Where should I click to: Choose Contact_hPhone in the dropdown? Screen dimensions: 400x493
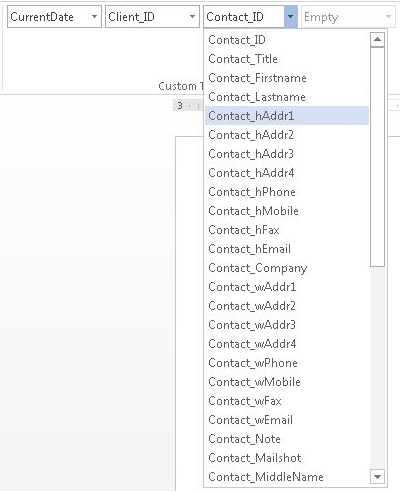tap(287, 192)
